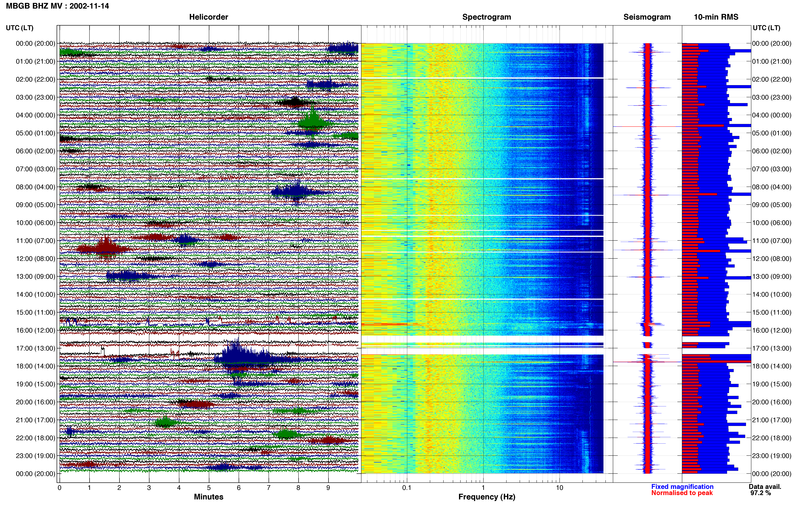The height and width of the screenshot is (508, 812).
Task: Click Helicorder-side time label "06:00 (02:00)"
Action: pyautogui.click(x=36, y=151)
